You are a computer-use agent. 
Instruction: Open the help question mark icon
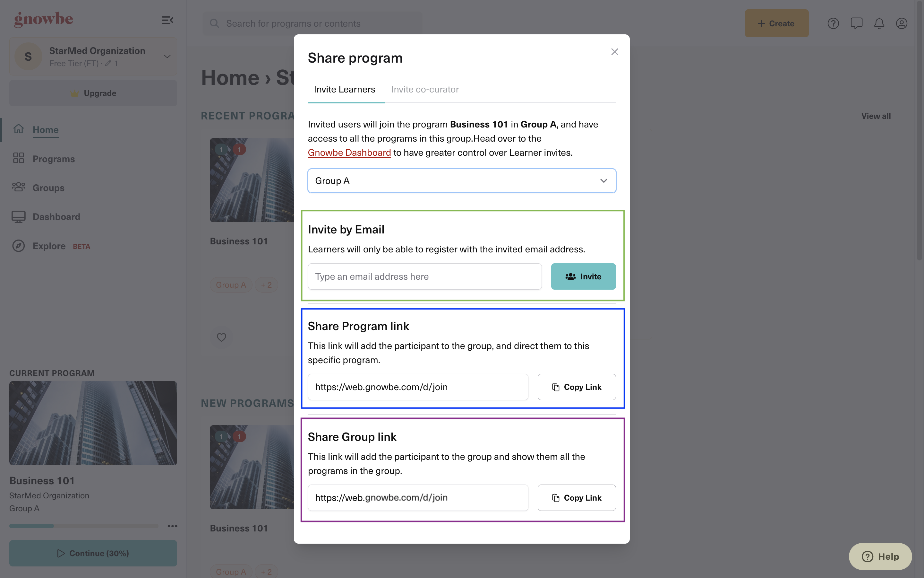[x=833, y=23]
